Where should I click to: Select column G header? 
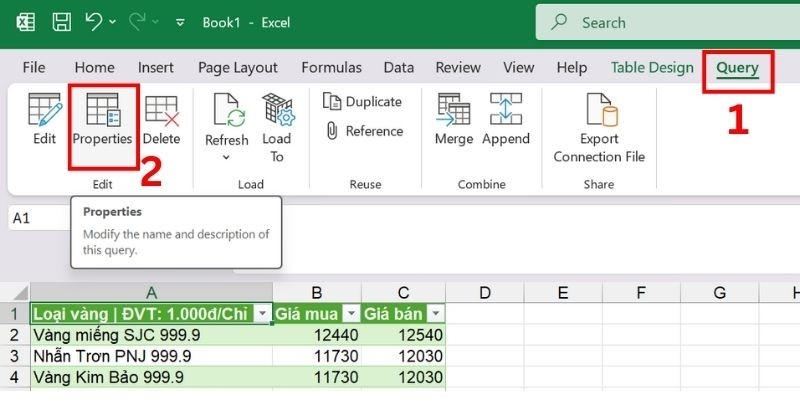[719, 293]
